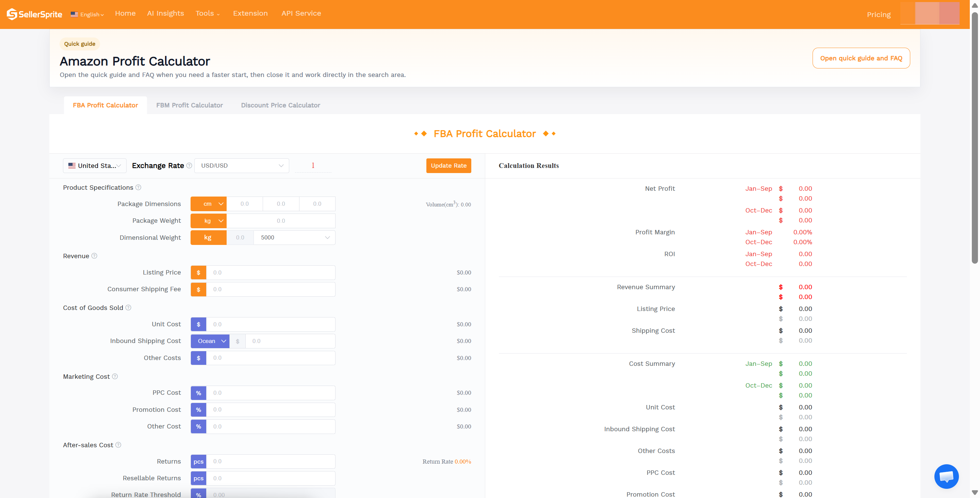This screenshot has height=498, width=980.
Task: Change Inbound Shipping Cost from Ocean method
Action: click(210, 341)
